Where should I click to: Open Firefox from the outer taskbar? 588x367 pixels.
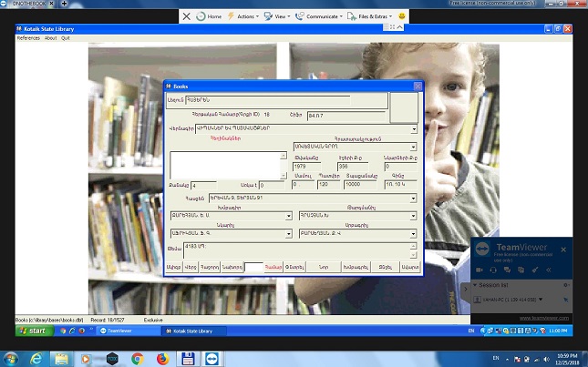pyautogui.click(x=161, y=359)
